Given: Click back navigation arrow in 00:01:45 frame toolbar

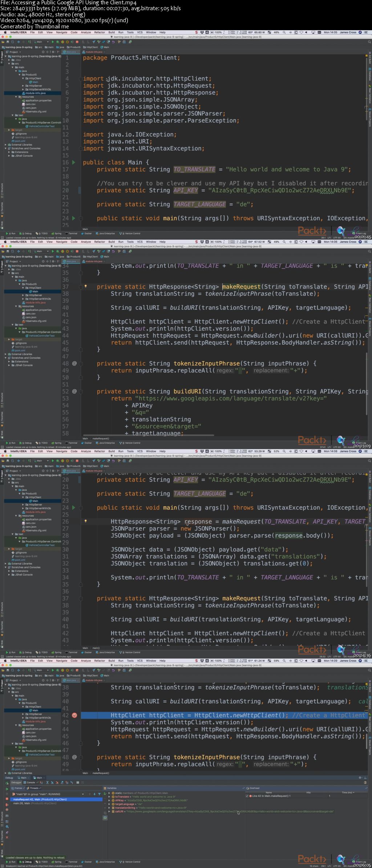Looking at the screenshot, I should point(19,42).
